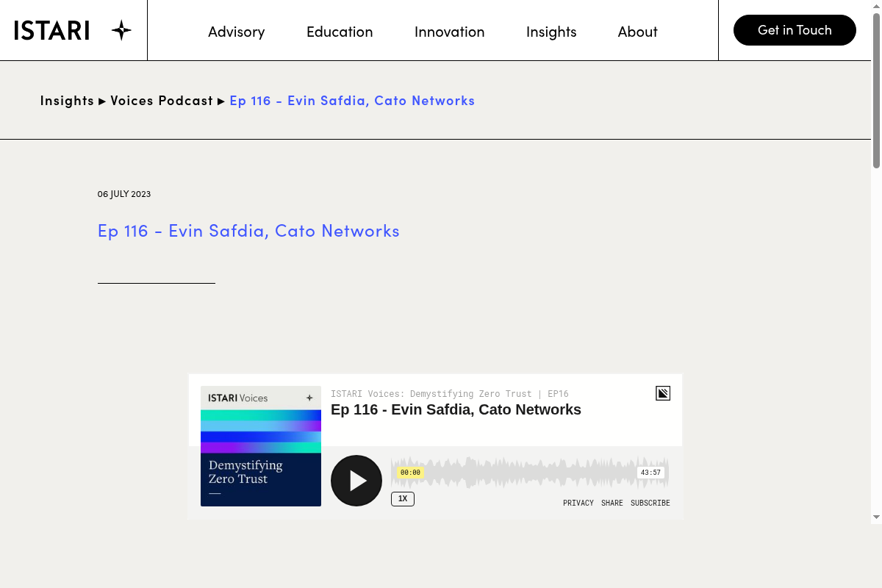The height and width of the screenshot is (588, 882).
Task: Open the Advisory menu item
Action: click(236, 31)
